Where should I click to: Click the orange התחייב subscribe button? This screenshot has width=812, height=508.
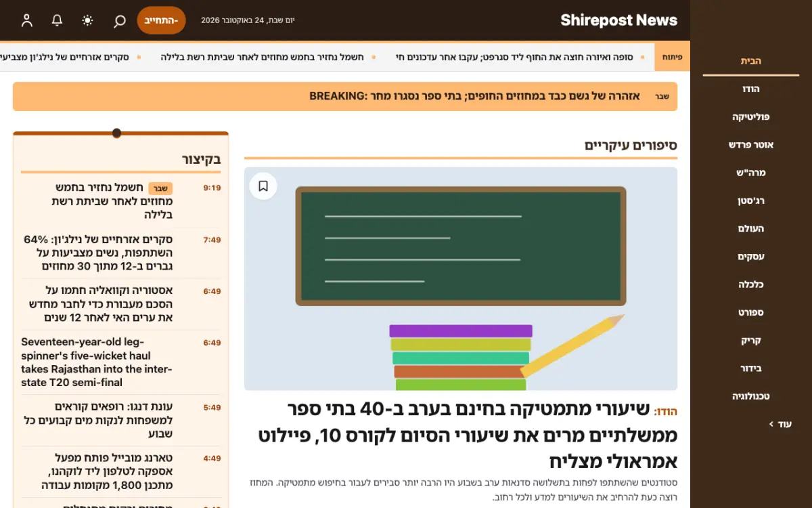click(161, 20)
